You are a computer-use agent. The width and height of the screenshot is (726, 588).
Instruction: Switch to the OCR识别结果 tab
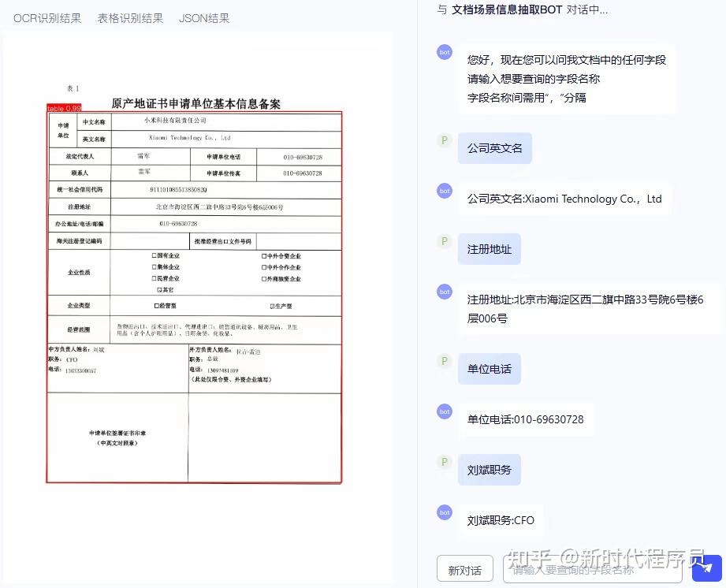coord(47,18)
